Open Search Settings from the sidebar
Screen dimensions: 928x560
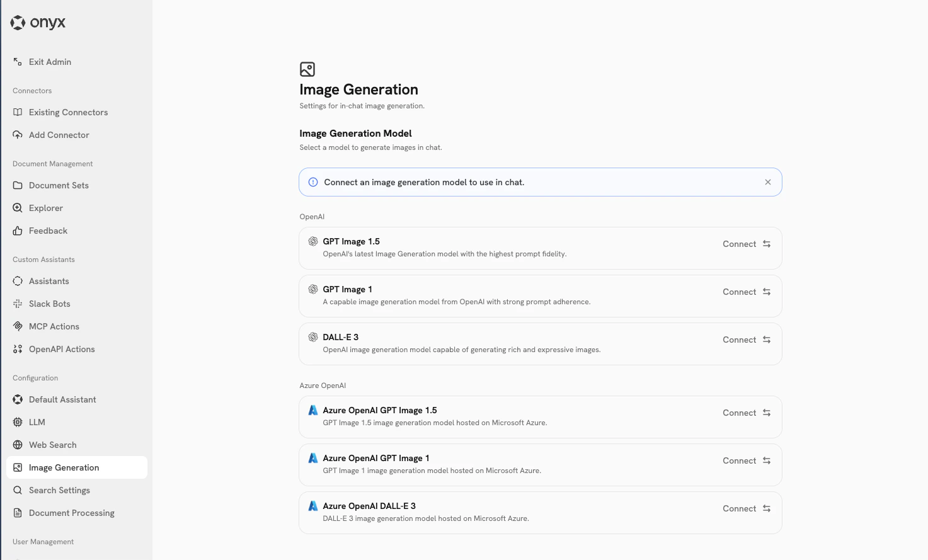pyautogui.click(x=59, y=490)
